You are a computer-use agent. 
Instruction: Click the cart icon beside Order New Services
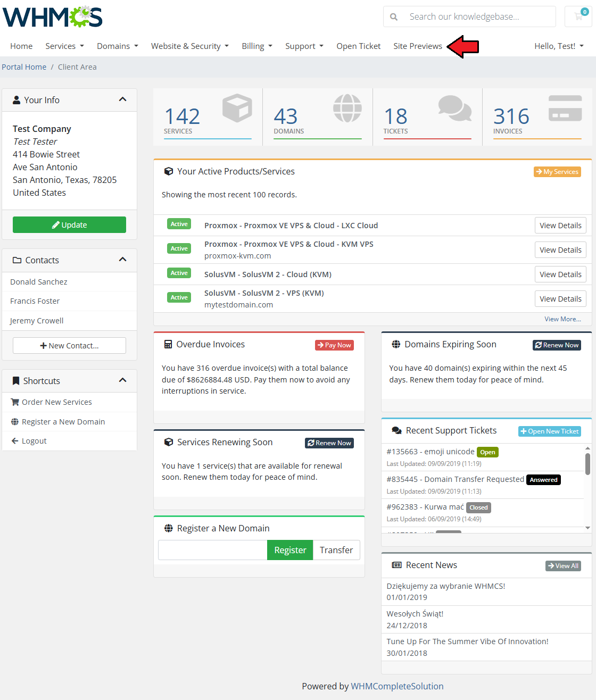tap(15, 402)
